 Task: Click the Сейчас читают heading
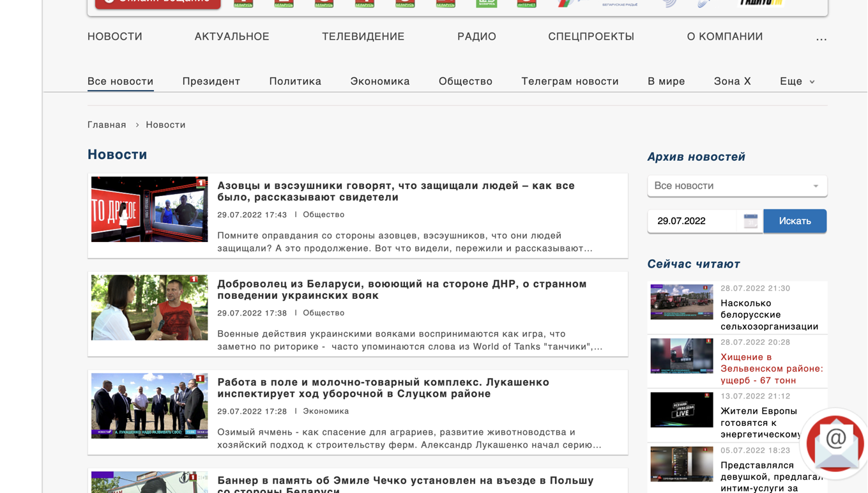[694, 264]
